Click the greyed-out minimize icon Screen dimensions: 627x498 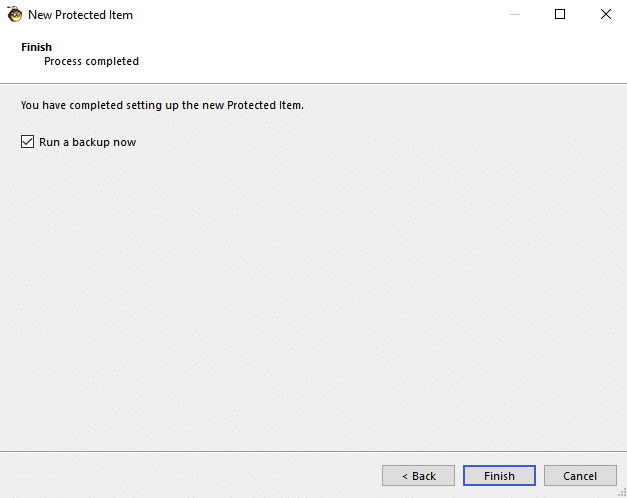(515, 14)
